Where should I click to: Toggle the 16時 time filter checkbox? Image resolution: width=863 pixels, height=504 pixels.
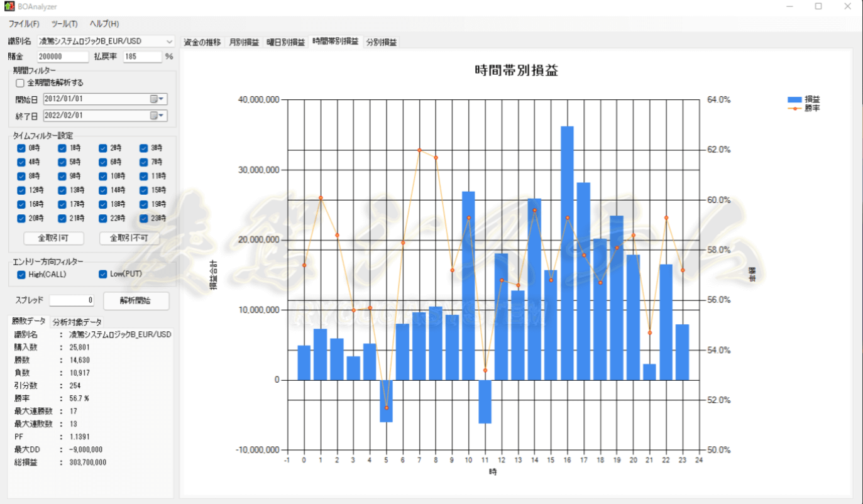pyautogui.click(x=21, y=204)
